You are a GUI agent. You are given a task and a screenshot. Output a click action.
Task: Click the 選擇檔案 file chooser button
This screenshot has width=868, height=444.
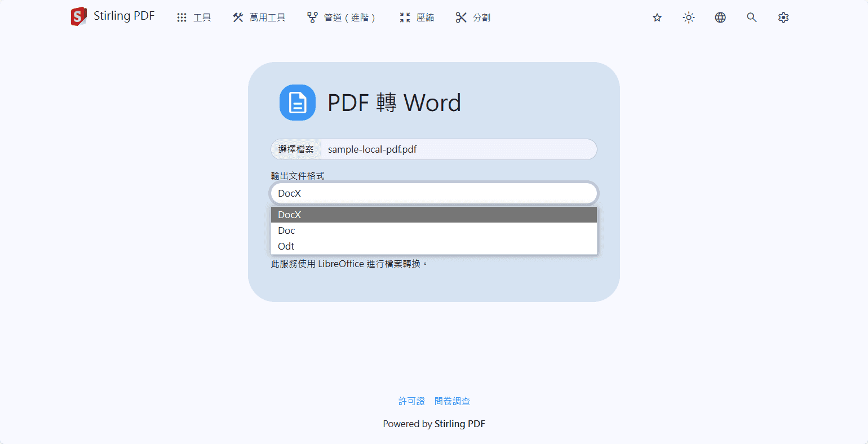296,149
